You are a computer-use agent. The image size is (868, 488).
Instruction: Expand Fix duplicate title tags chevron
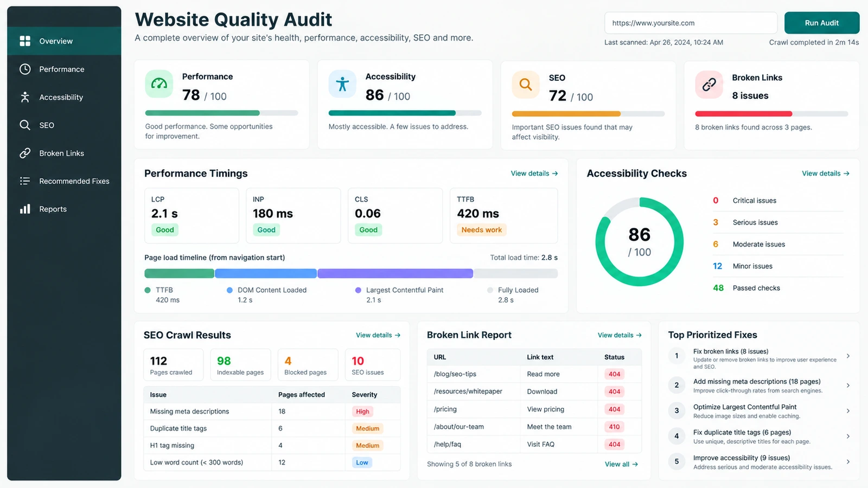tap(848, 436)
